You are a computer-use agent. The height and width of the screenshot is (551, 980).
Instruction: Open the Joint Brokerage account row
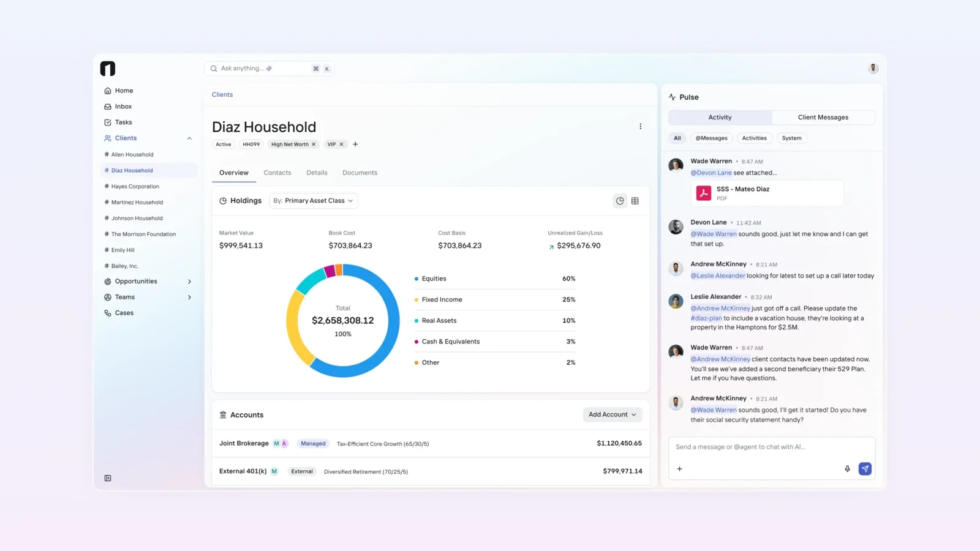[431, 443]
